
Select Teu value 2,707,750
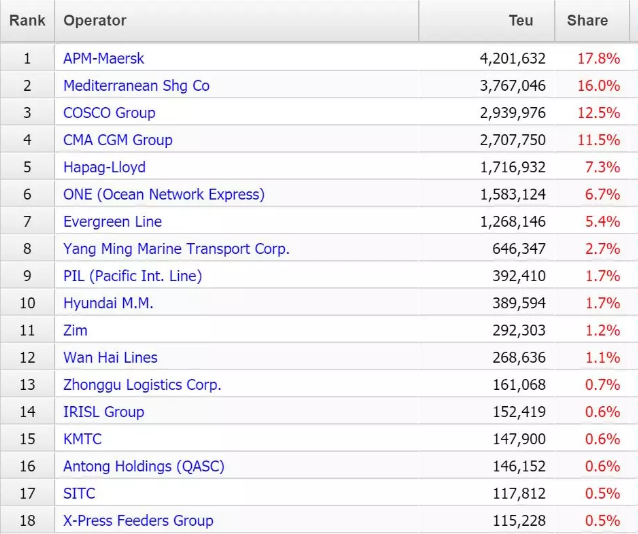pyautogui.click(x=512, y=140)
